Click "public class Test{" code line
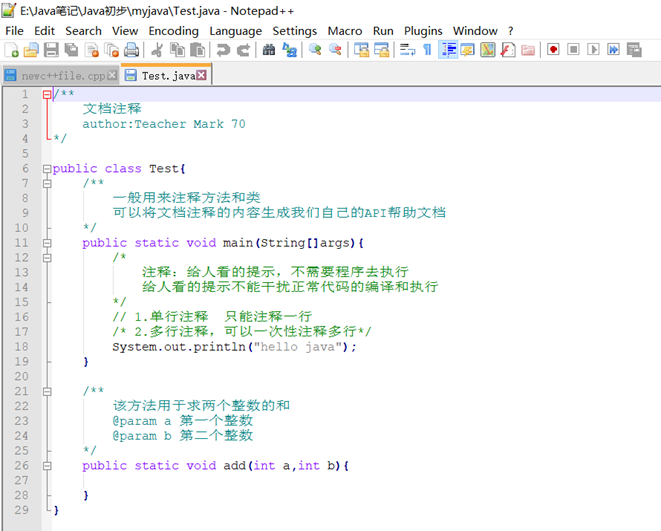Viewport: 661px width, 531px height. (x=119, y=169)
